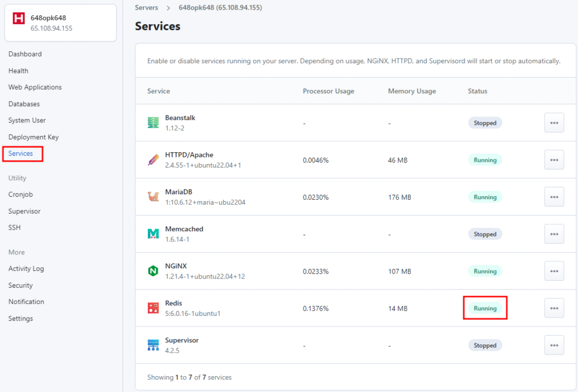This screenshot has height=392, width=578.
Task: Click the Running status badge for MariaDB
Action: pyautogui.click(x=485, y=197)
